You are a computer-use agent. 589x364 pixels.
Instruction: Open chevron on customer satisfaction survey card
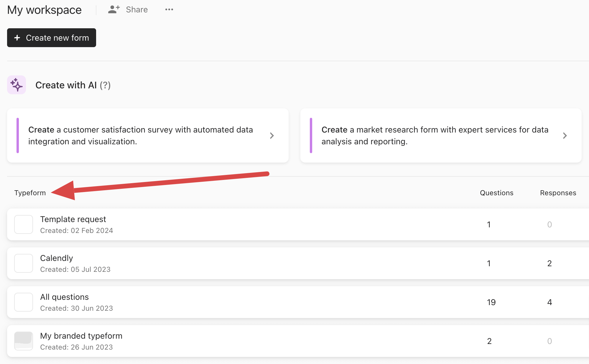click(x=272, y=135)
